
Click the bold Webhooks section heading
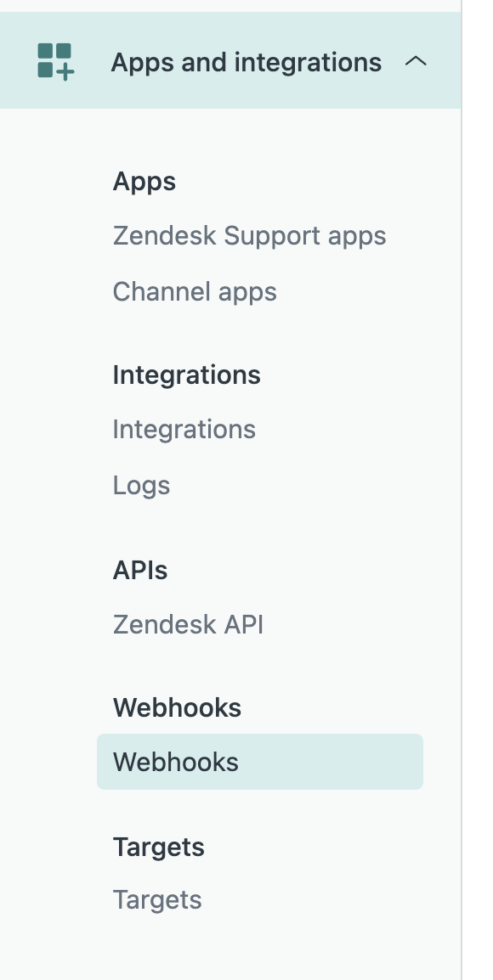click(x=177, y=707)
